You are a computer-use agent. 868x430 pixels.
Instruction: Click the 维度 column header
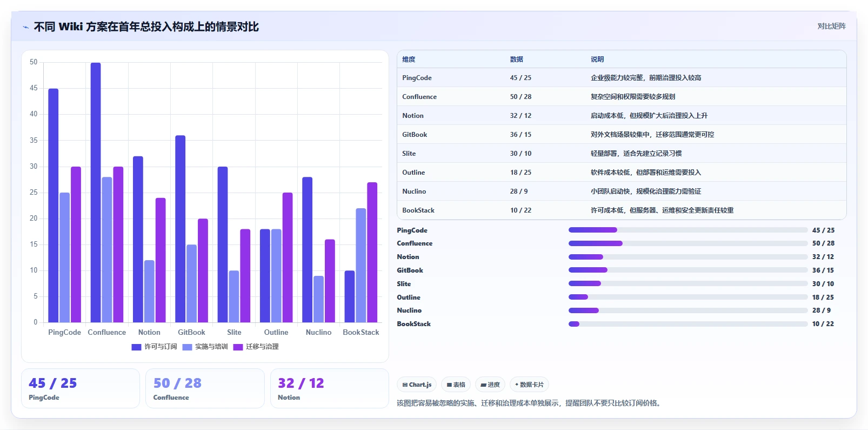409,59
